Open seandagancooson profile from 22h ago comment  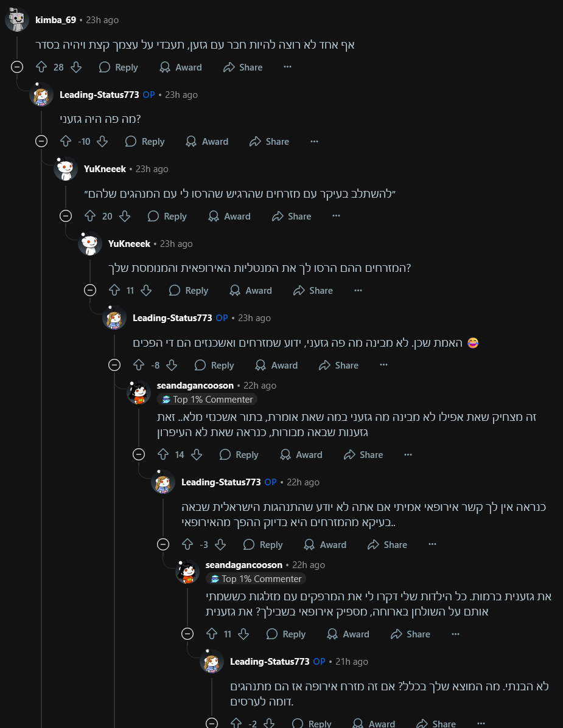[195, 386]
